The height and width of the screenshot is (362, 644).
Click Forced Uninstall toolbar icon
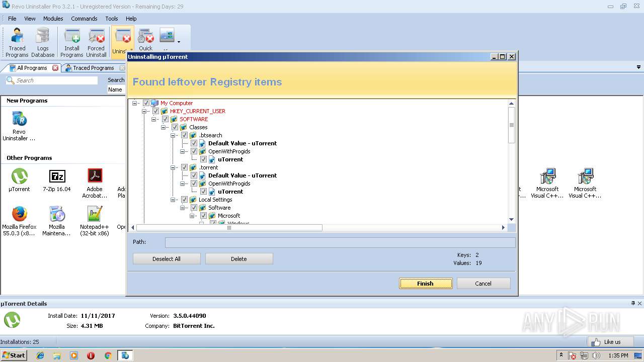point(96,42)
